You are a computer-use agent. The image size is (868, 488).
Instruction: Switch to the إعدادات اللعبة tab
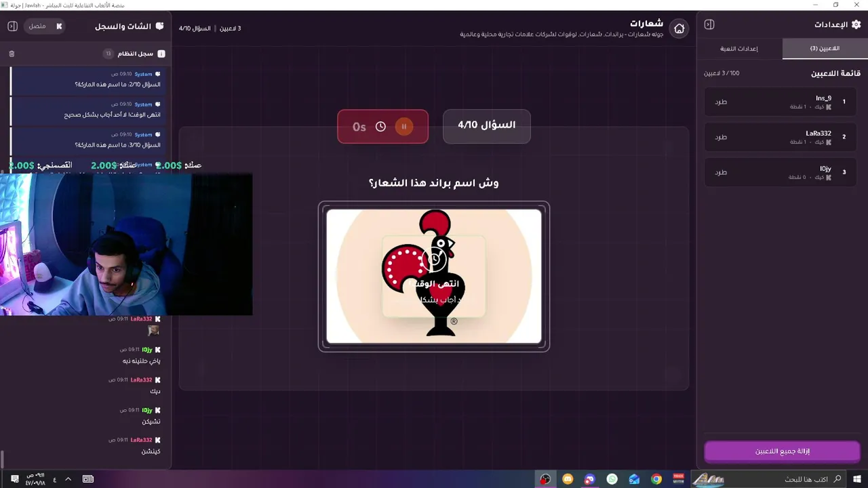pos(739,49)
